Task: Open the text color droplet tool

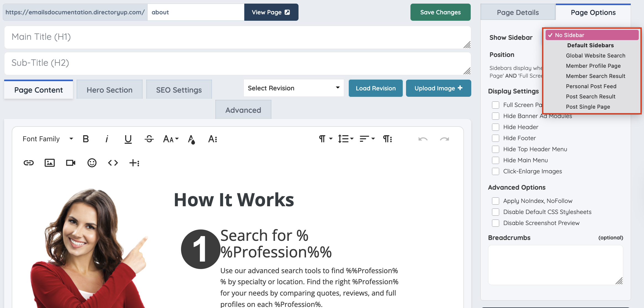Action: [x=191, y=139]
